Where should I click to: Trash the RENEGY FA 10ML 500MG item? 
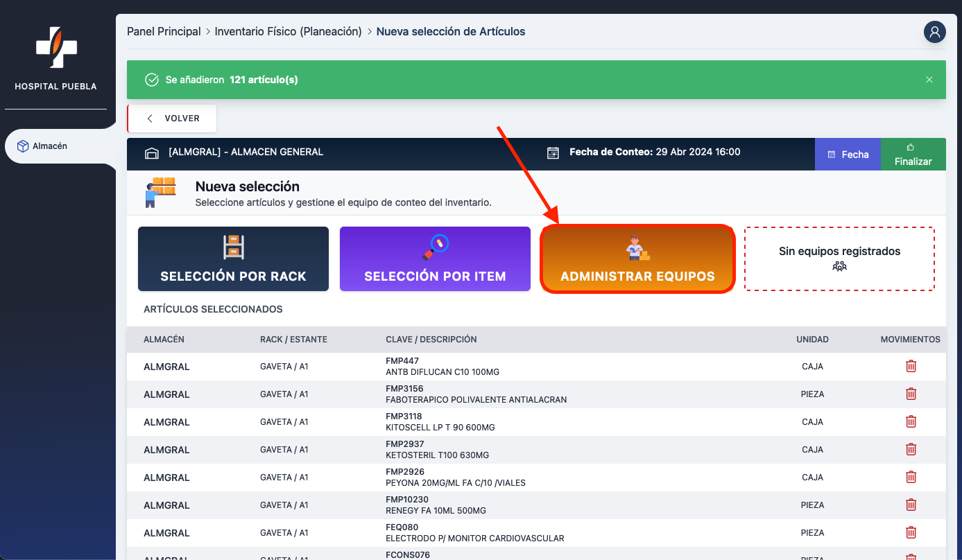coord(911,505)
